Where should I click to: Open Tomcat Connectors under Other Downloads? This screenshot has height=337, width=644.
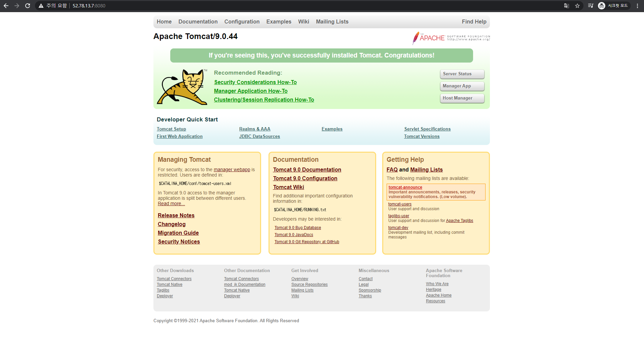(x=174, y=279)
